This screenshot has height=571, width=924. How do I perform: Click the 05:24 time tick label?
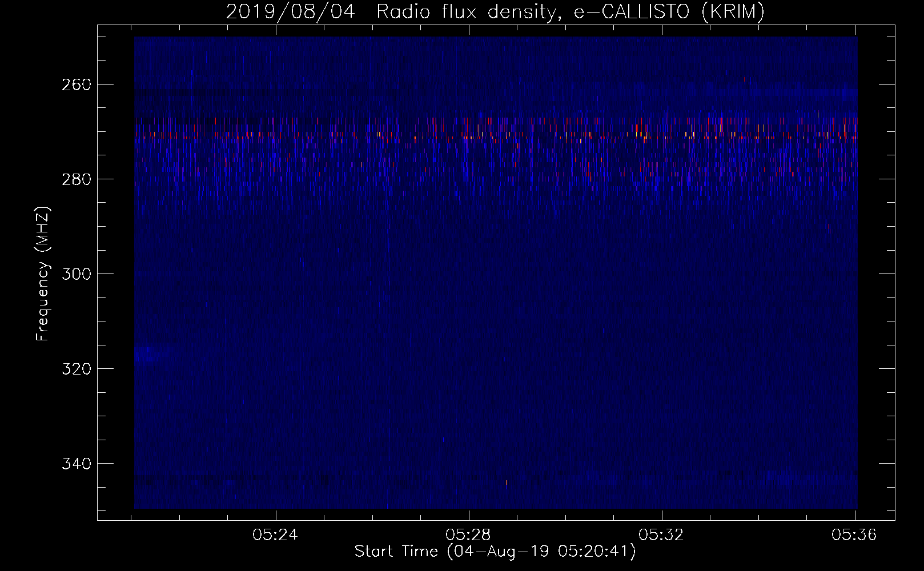point(276,535)
